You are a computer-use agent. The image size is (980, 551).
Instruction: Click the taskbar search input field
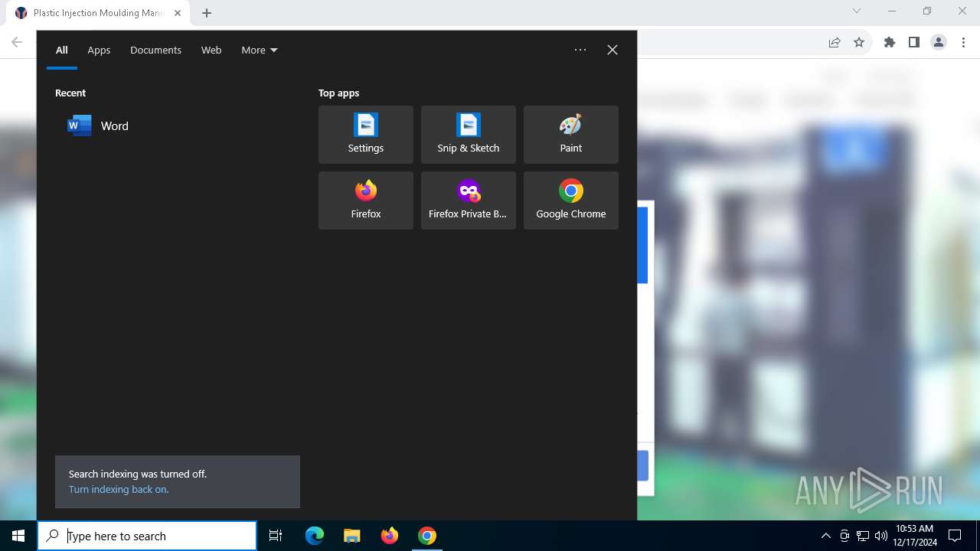point(147,536)
